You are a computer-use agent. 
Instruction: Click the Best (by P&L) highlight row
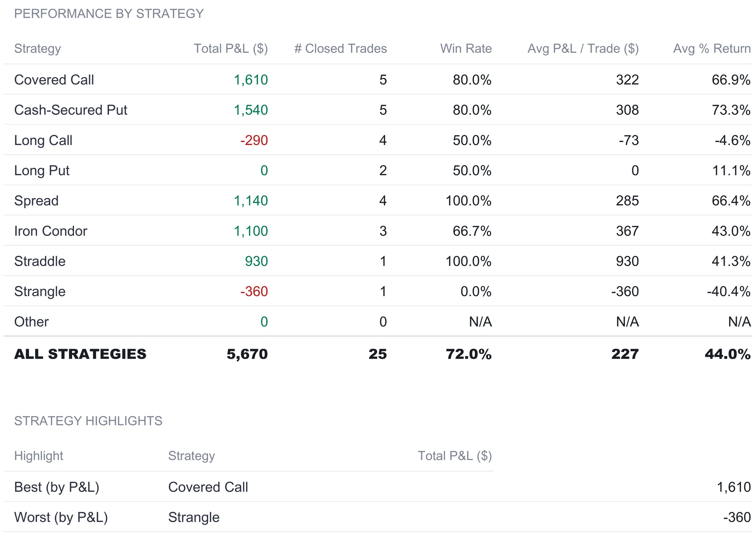click(x=378, y=487)
